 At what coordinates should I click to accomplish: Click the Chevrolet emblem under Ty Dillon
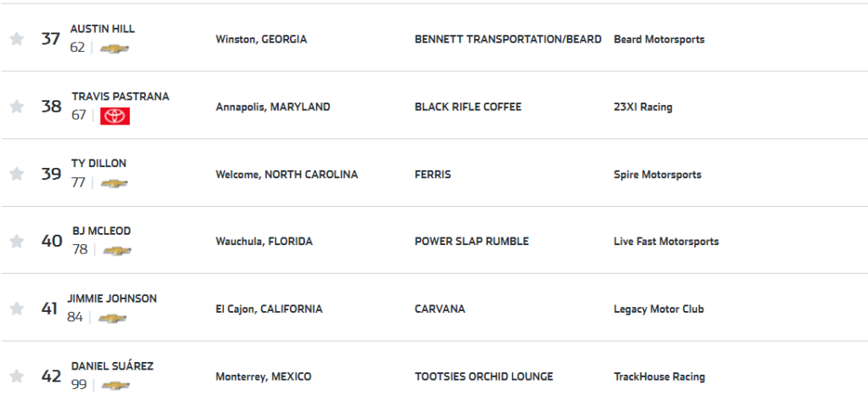(114, 183)
